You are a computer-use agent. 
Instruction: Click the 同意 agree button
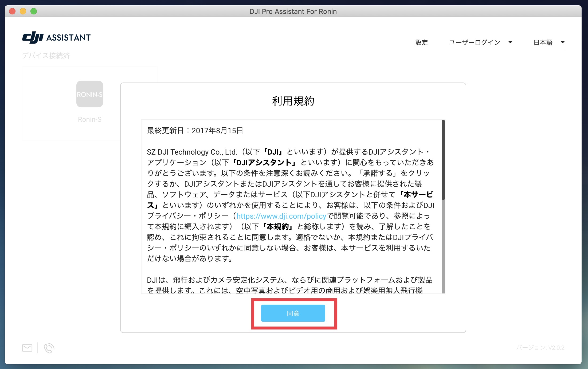tap(293, 313)
